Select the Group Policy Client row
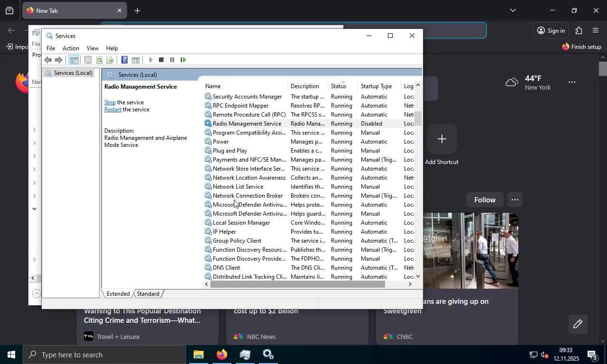Viewport: 607px width, 364px height. (308, 240)
